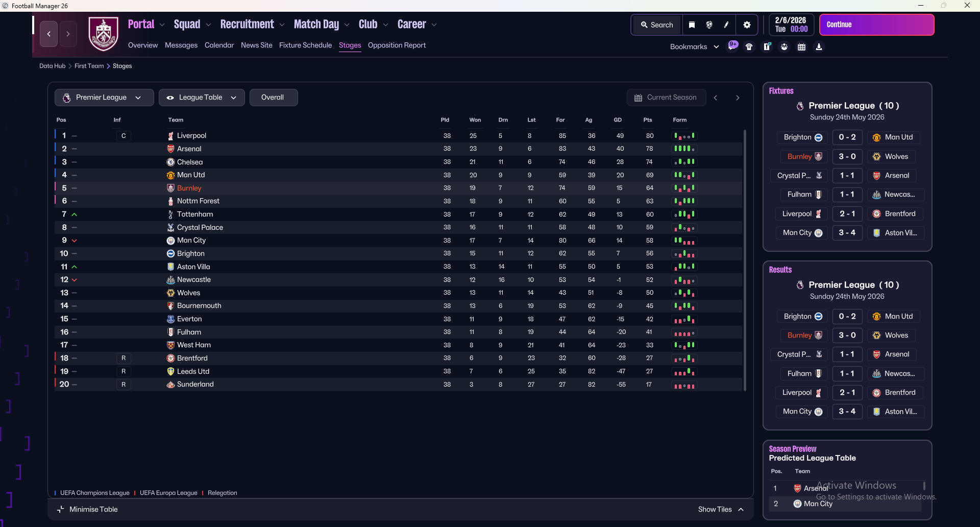980x527 pixels.
Task: Open the settings gear icon
Action: click(747, 25)
